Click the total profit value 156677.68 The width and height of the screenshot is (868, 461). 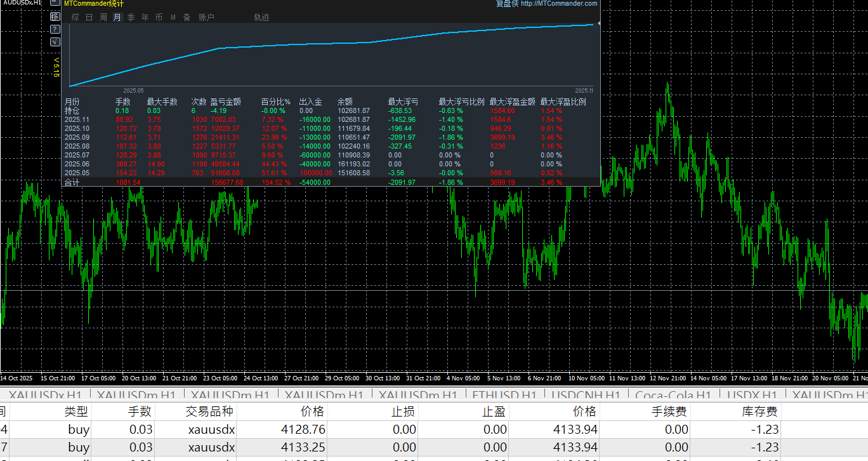tap(227, 182)
